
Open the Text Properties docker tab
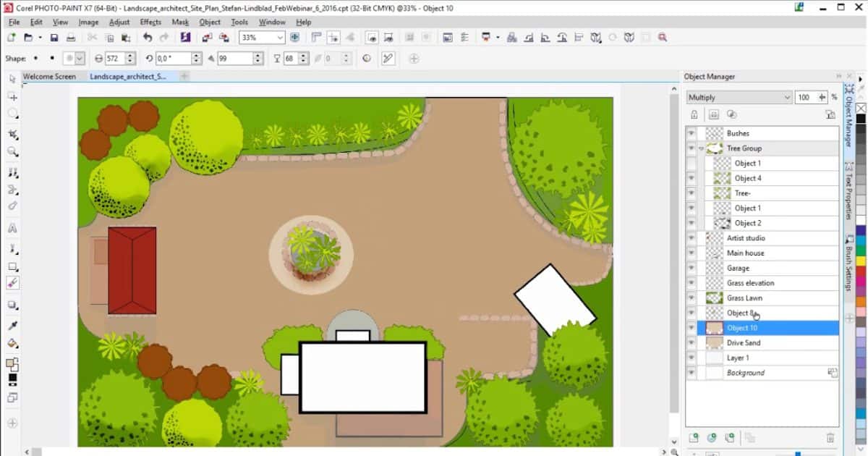849,191
